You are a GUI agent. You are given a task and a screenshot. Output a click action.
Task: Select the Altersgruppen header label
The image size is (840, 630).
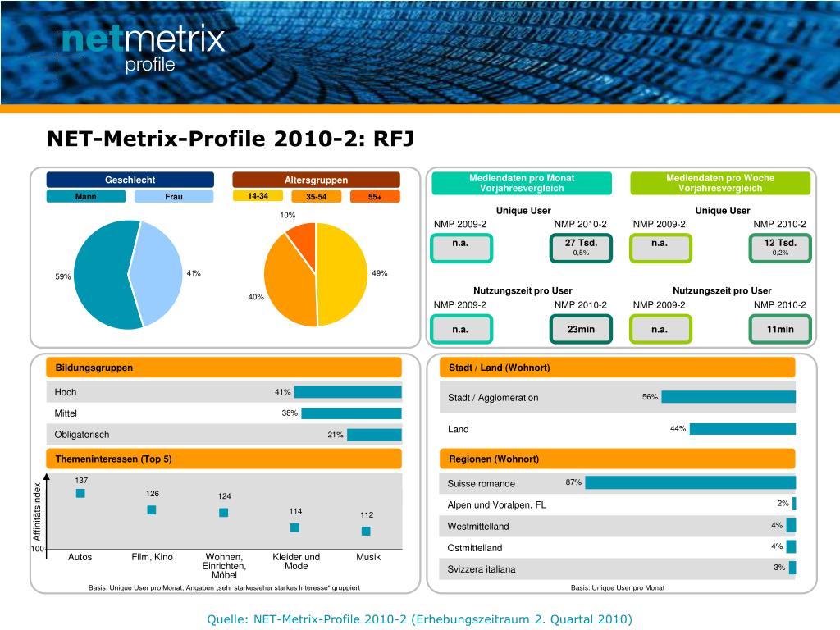coord(316,180)
